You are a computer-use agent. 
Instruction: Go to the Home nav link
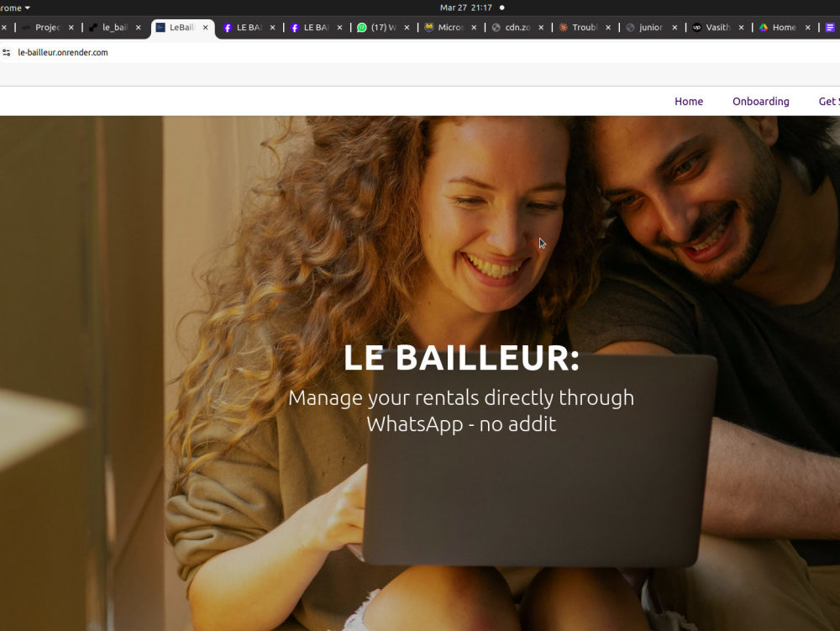point(689,101)
